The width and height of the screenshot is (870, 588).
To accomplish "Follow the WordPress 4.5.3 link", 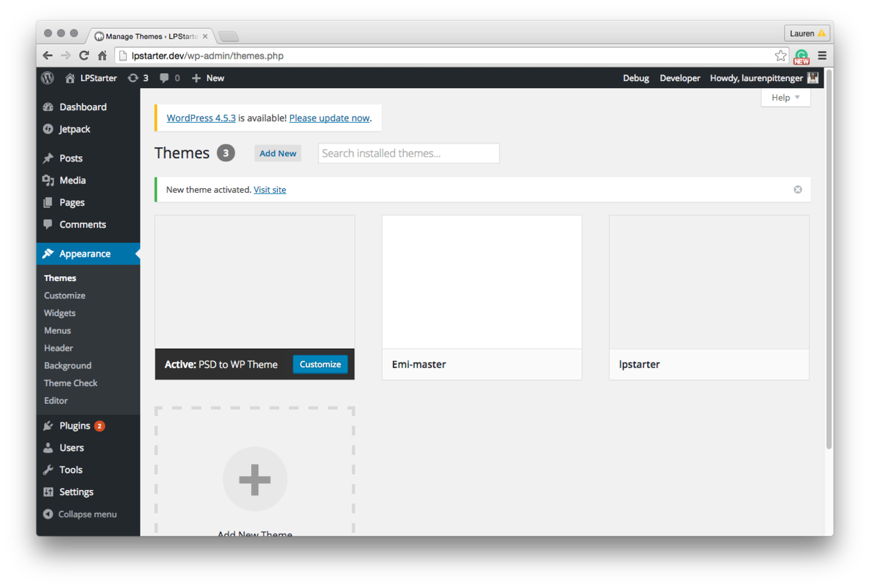I will (x=201, y=118).
